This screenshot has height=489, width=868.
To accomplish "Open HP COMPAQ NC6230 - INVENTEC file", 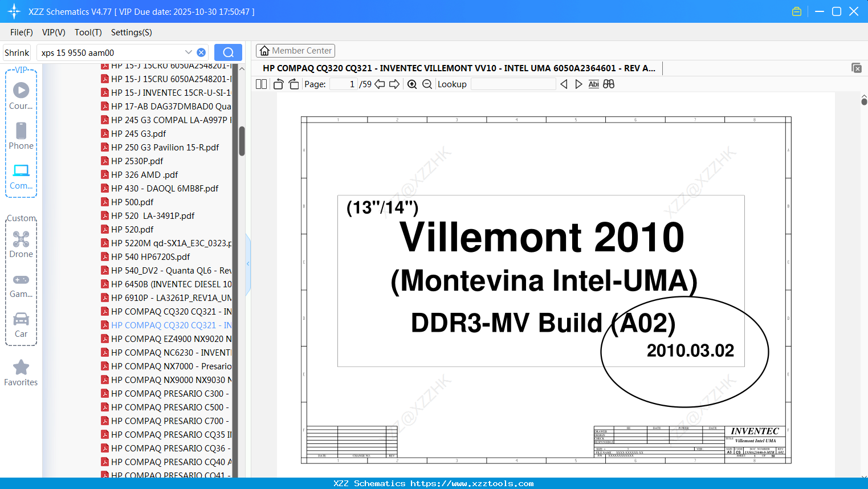I will pyautogui.click(x=166, y=353).
